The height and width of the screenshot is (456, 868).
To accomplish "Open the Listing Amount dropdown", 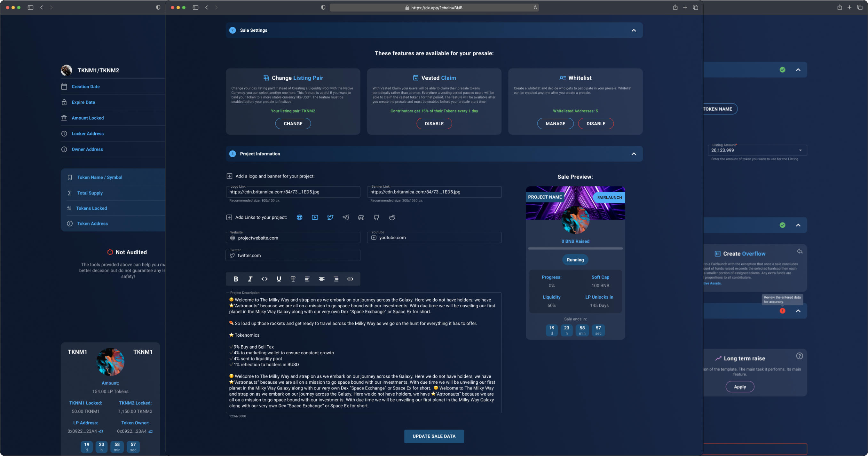I will pyautogui.click(x=800, y=150).
